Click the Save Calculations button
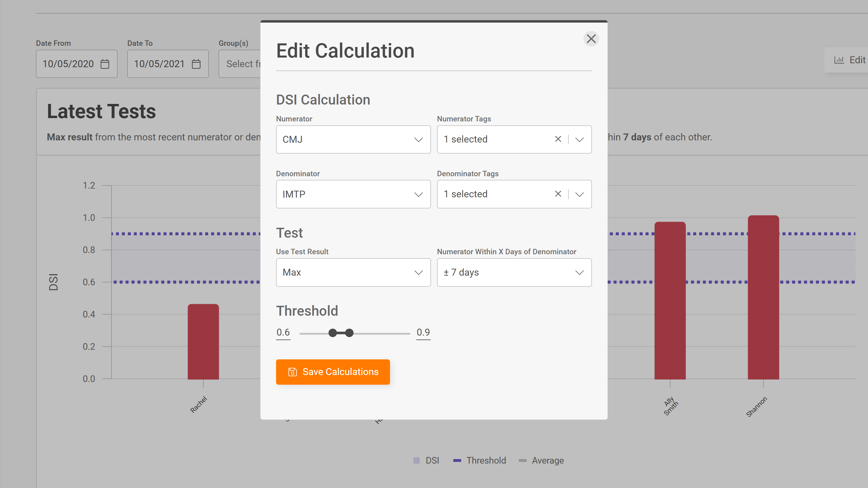Image resolution: width=868 pixels, height=488 pixels. click(333, 372)
